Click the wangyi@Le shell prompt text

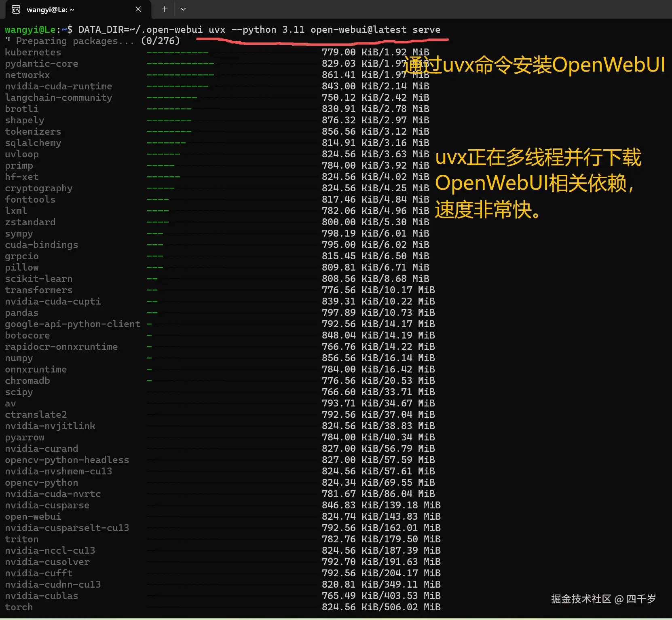[x=30, y=29]
